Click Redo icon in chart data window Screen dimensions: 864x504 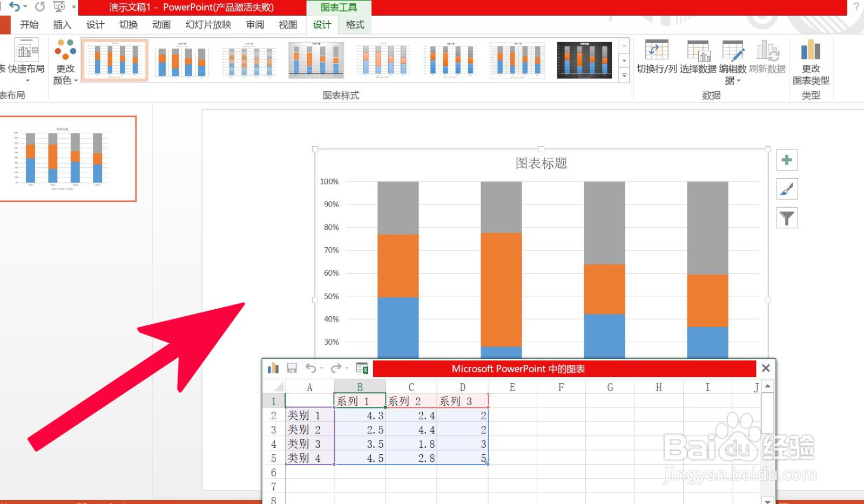tap(336, 368)
